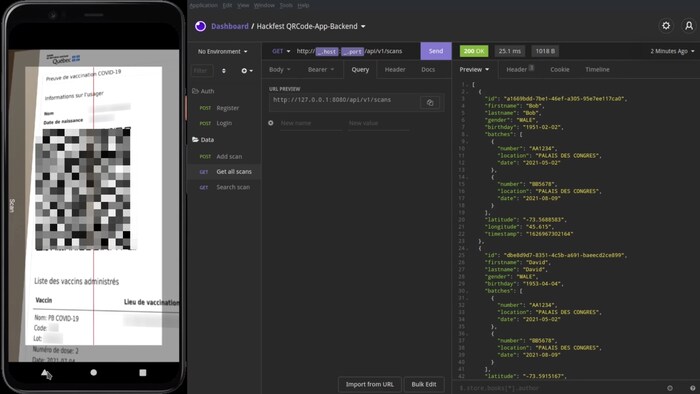Screen dimensions: 700x394
Task: Open the response Timeline tab
Action: coord(597,70)
